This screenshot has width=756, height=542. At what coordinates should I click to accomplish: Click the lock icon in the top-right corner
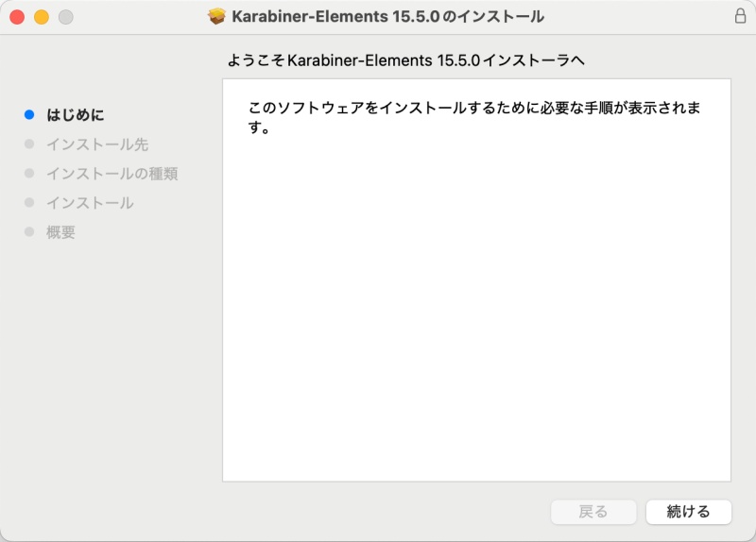coord(739,16)
